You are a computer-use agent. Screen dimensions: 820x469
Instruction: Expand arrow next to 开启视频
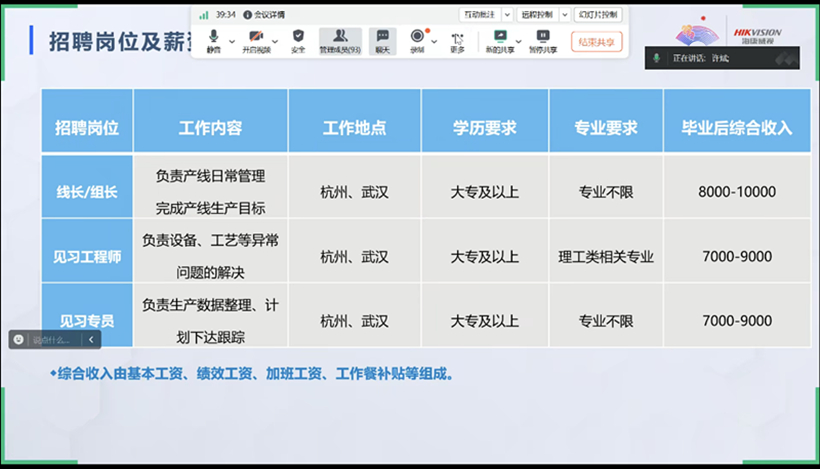coord(276,41)
